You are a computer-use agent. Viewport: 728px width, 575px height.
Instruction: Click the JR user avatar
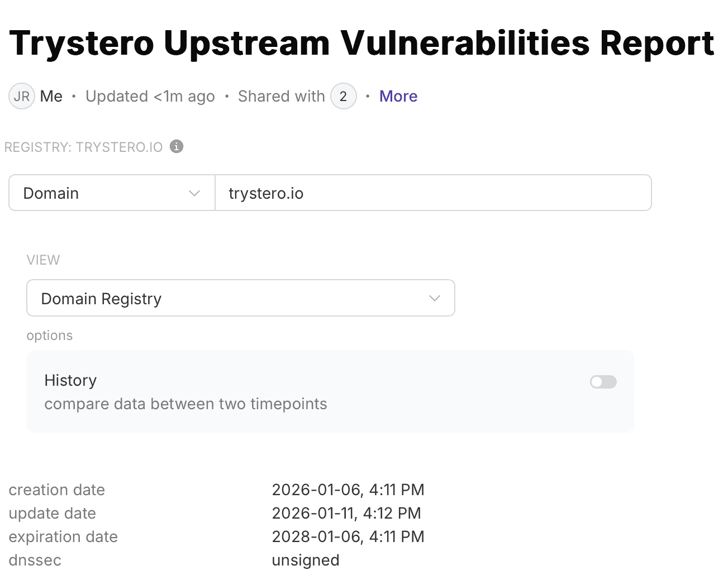coord(22,97)
